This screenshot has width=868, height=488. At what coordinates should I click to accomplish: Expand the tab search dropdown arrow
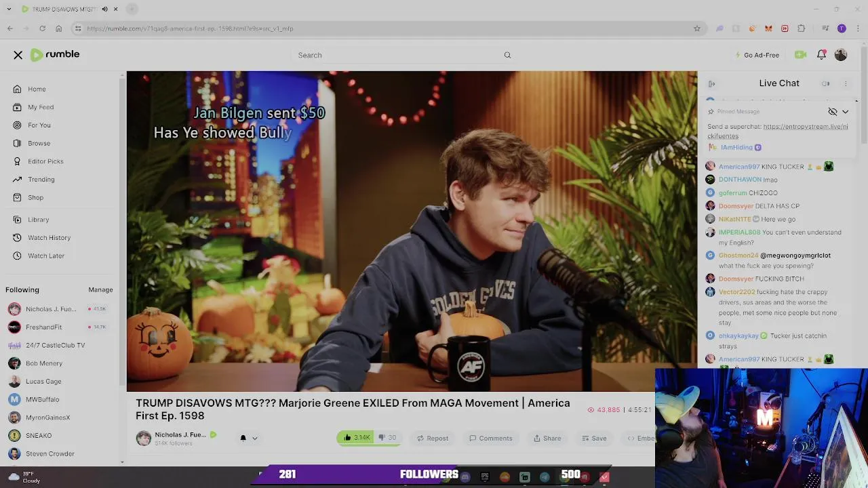(x=9, y=9)
